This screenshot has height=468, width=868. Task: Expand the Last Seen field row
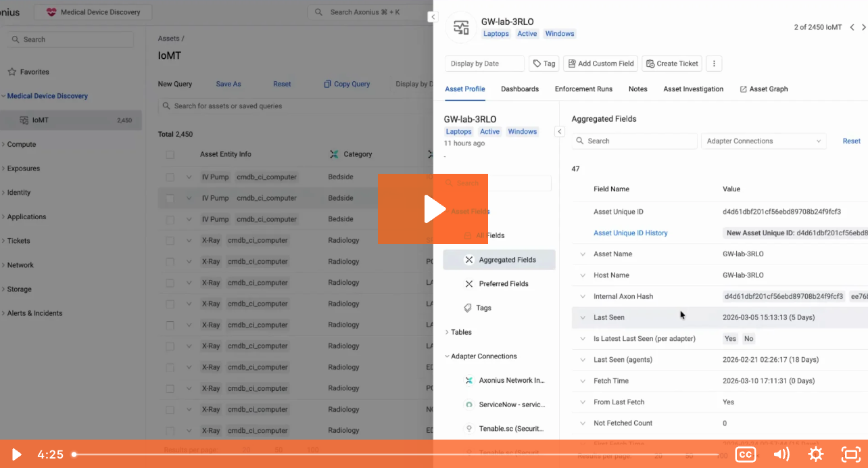[x=583, y=318]
